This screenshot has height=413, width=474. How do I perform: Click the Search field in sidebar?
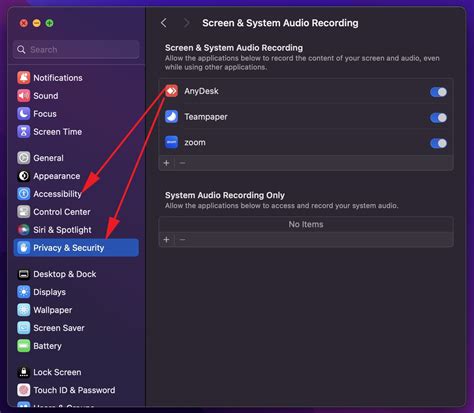click(76, 50)
